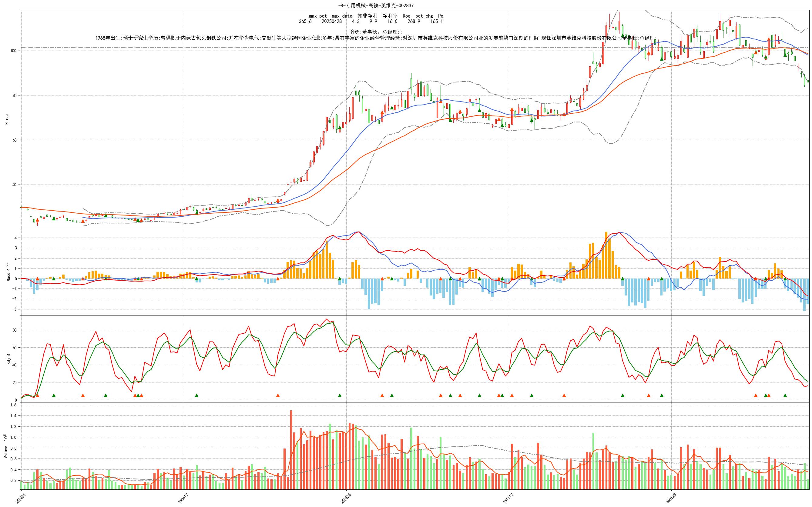Click the tallest orange Macd histogram bar
The image size is (812, 507).
606,255
